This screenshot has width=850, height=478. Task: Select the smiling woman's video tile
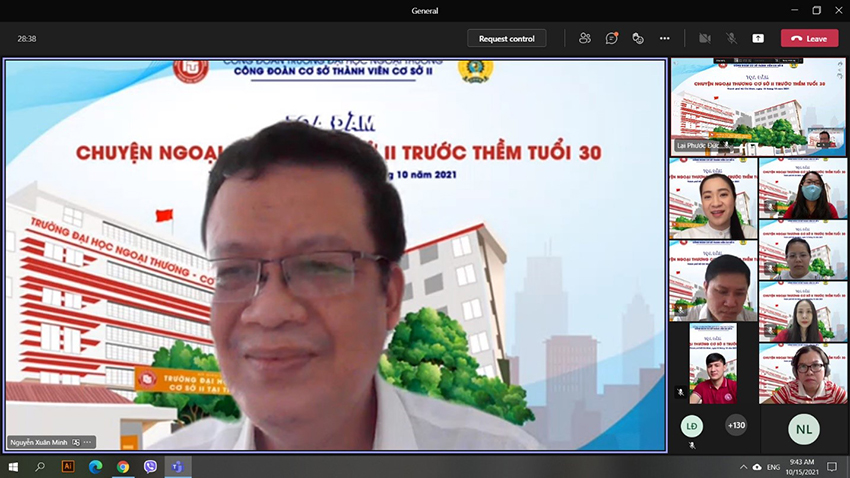(x=713, y=198)
